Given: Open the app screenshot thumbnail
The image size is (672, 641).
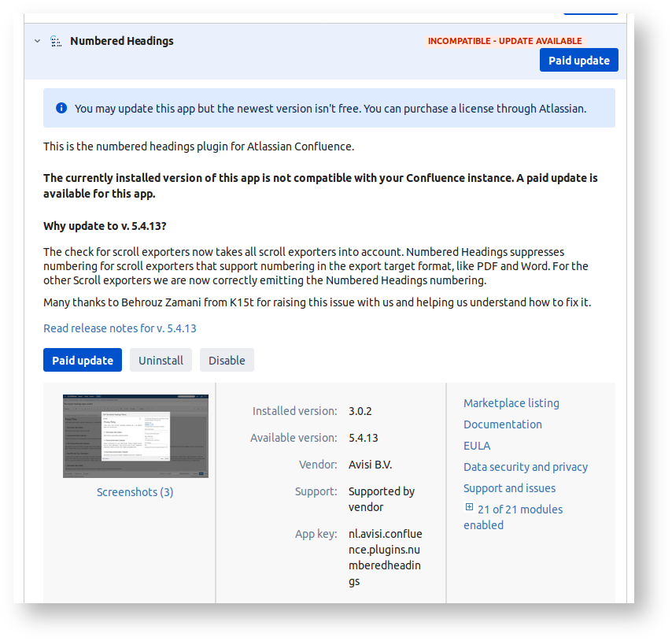Looking at the screenshot, I should (135, 436).
